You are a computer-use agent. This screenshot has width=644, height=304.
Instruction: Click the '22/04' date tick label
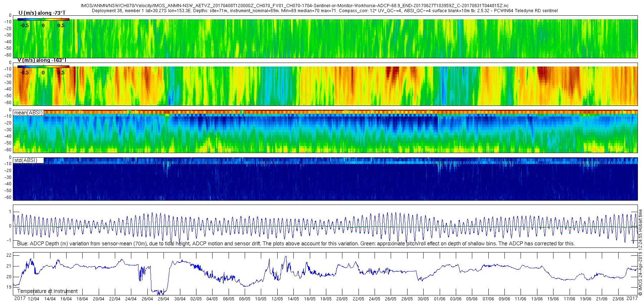(115, 299)
